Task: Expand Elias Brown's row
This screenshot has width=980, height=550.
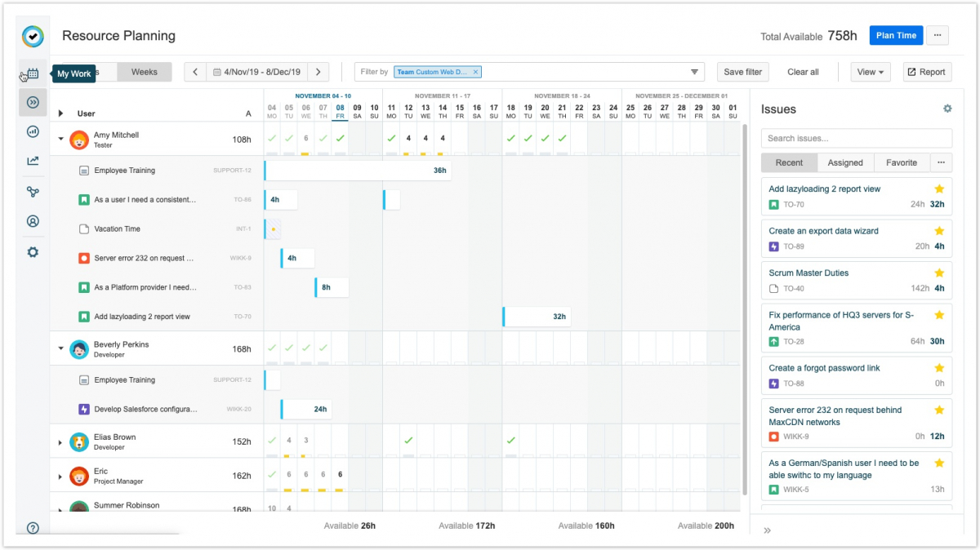Action: [x=60, y=442]
